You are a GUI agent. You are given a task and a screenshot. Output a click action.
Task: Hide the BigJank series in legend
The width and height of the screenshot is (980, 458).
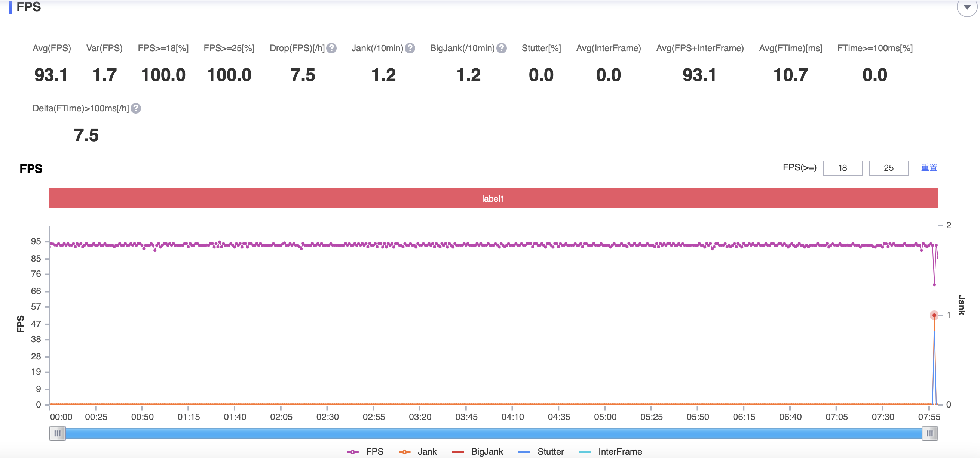(477, 452)
